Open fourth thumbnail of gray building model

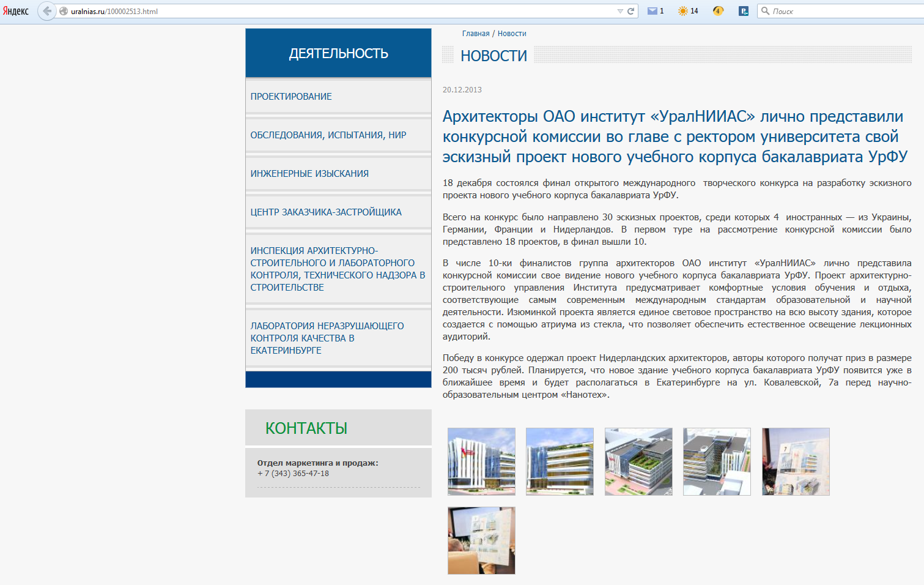coord(717,461)
